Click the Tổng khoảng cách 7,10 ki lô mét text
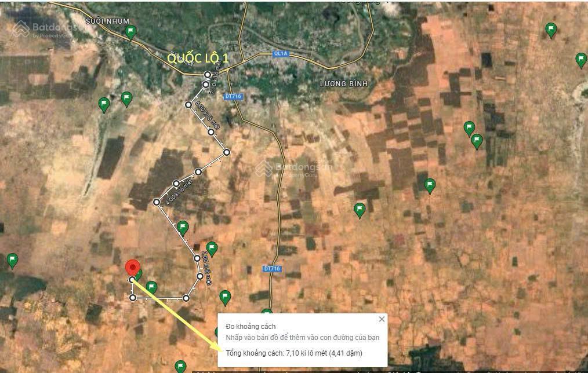Screen dimensions: 588x373 (x=294, y=353)
